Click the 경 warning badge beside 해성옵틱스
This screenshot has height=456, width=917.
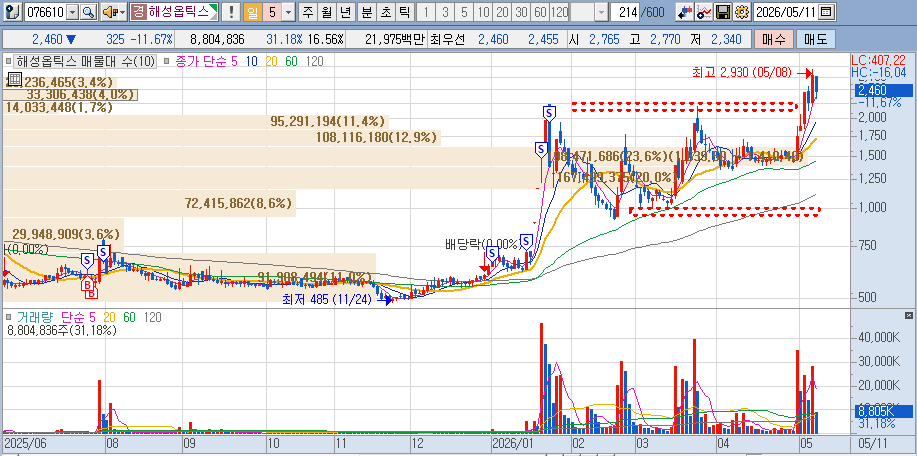point(139,11)
